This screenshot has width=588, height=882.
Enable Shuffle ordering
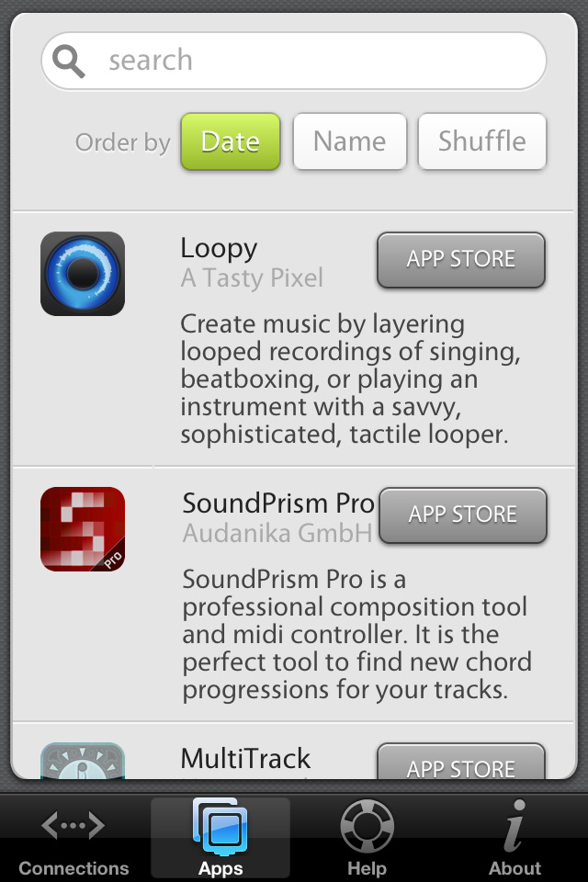pos(481,141)
